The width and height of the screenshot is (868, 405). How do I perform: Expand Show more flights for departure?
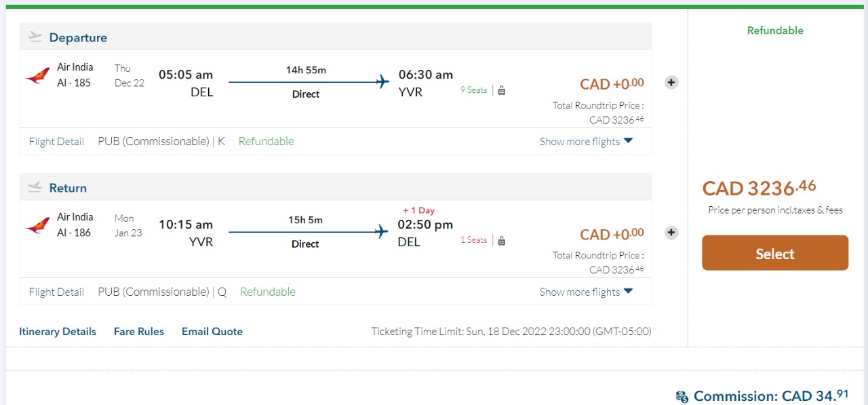click(586, 141)
